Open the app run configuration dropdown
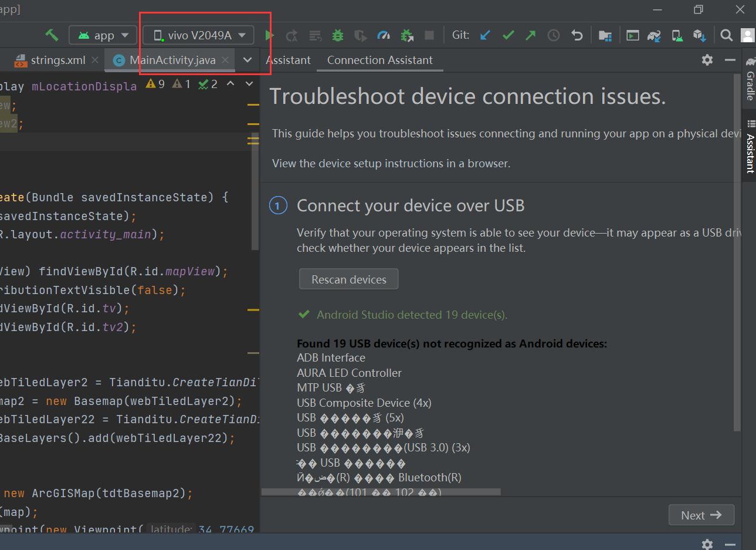Viewport: 756px width, 550px height. click(104, 35)
